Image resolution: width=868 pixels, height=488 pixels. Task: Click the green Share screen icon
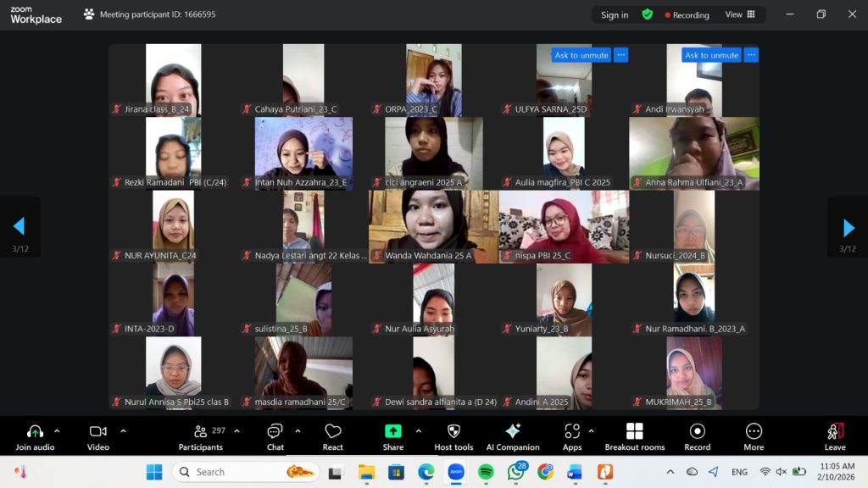392,431
